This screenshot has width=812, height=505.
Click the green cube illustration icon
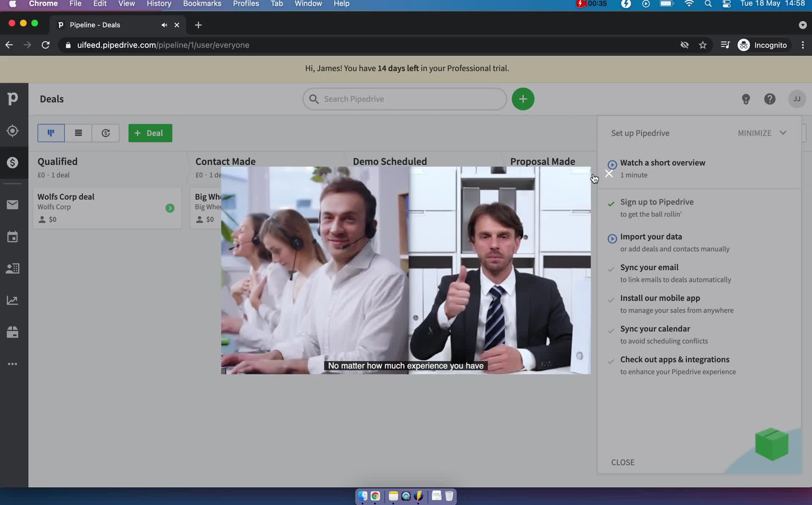coord(771,444)
